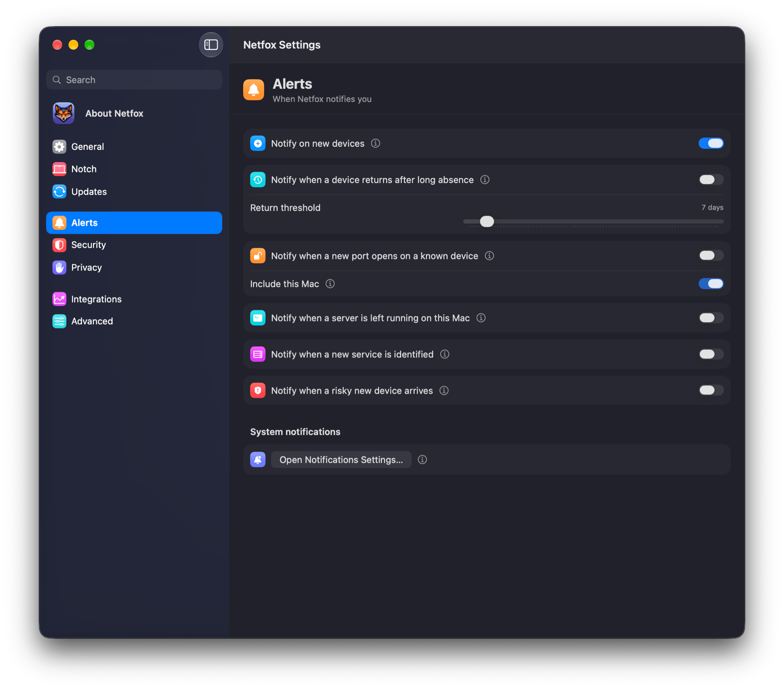Click the Search magnifying glass icon
The image size is (784, 690).
tap(57, 80)
